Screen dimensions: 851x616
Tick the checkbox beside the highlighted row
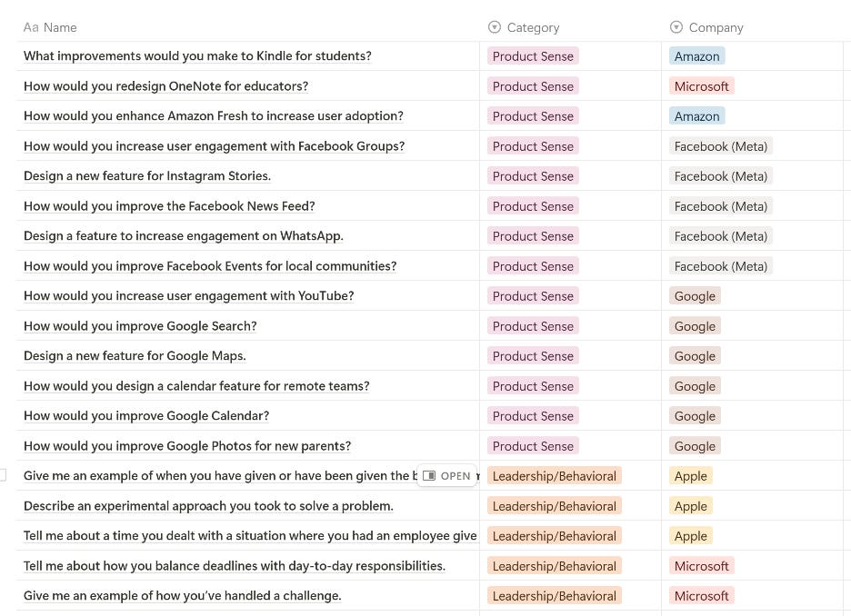(x=3, y=475)
